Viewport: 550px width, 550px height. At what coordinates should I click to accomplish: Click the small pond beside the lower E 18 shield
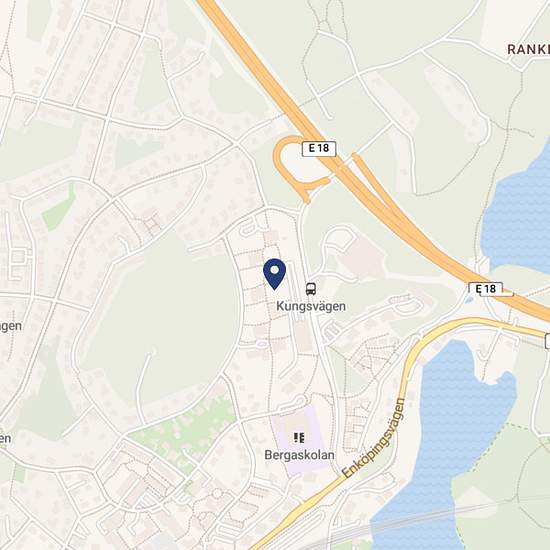468,300
